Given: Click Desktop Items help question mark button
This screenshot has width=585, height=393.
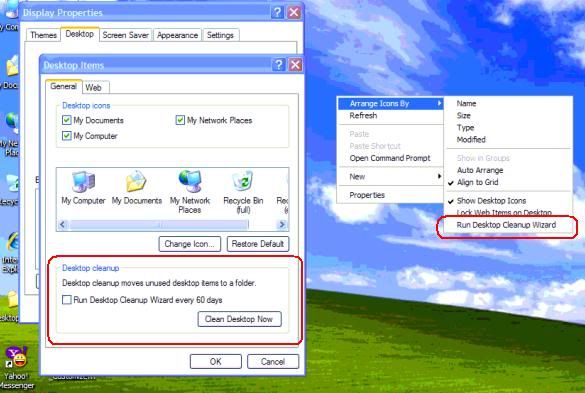Looking at the screenshot, I should point(278,65).
